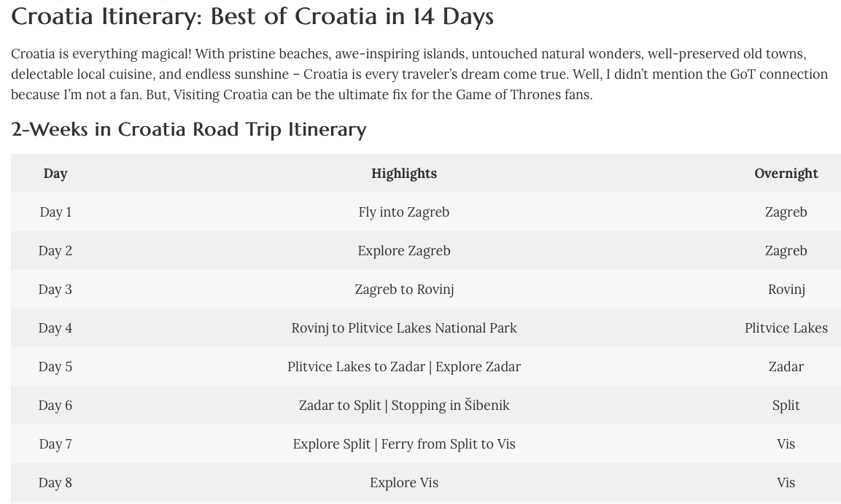This screenshot has width=841, height=504.
Task: Select the "Day" column header
Action: pos(55,174)
